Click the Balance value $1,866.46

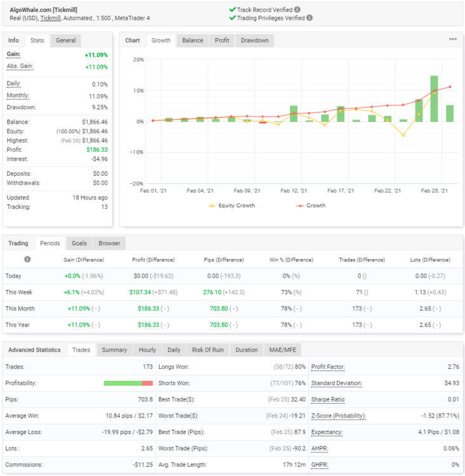pos(95,122)
